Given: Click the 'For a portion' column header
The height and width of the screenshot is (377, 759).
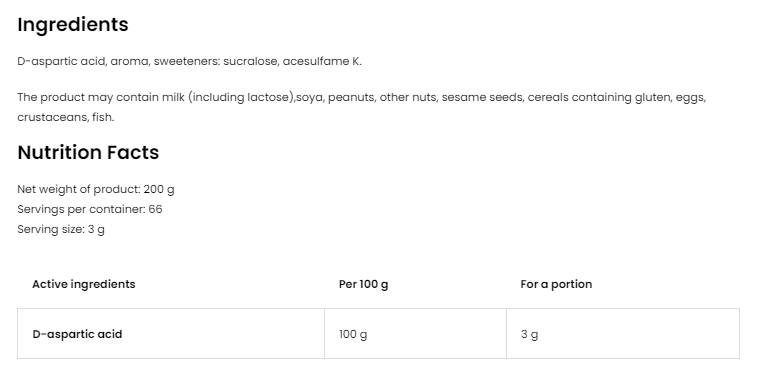Looking at the screenshot, I should point(556,284).
